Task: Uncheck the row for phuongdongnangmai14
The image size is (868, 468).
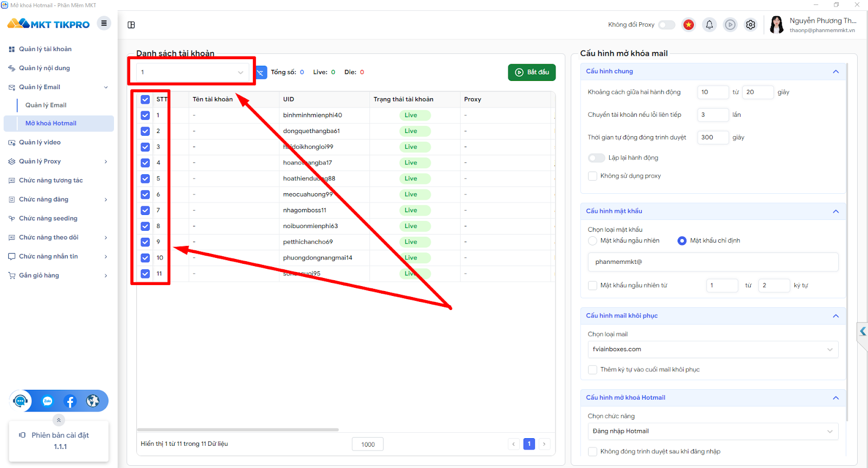Action: tap(145, 258)
